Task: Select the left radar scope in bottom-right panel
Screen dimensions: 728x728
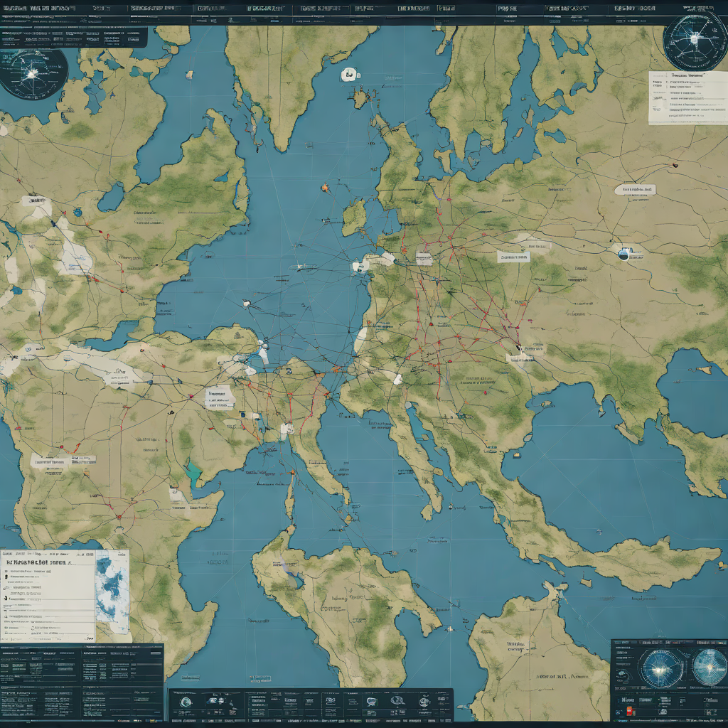Action: coord(660,668)
